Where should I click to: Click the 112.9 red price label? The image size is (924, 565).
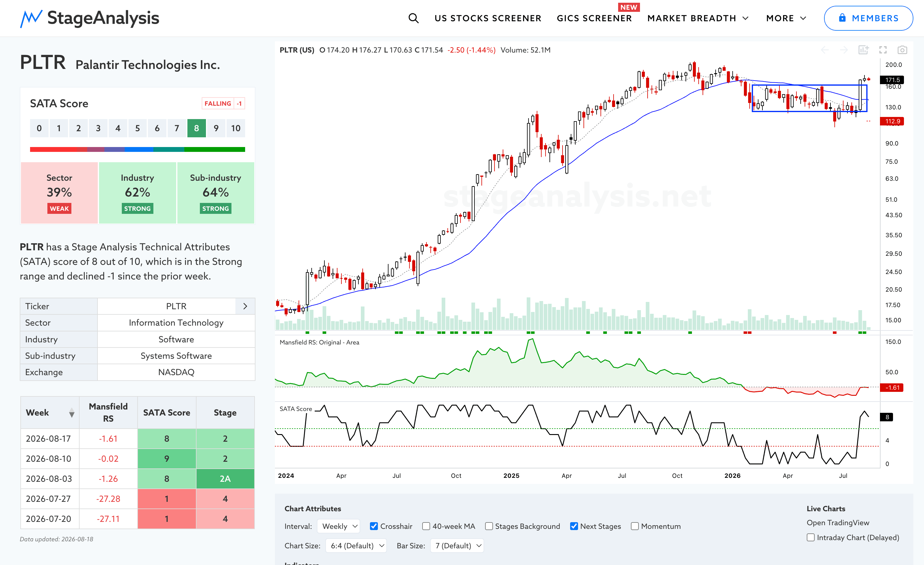pyautogui.click(x=892, y=121)
